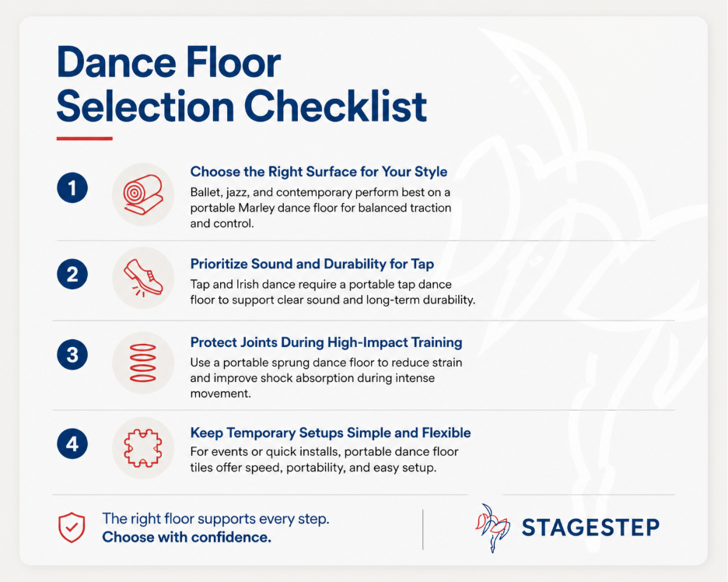This screenshot has width=728, height=582.
Task: Click the number 4 circle badge
Action: 72,444
